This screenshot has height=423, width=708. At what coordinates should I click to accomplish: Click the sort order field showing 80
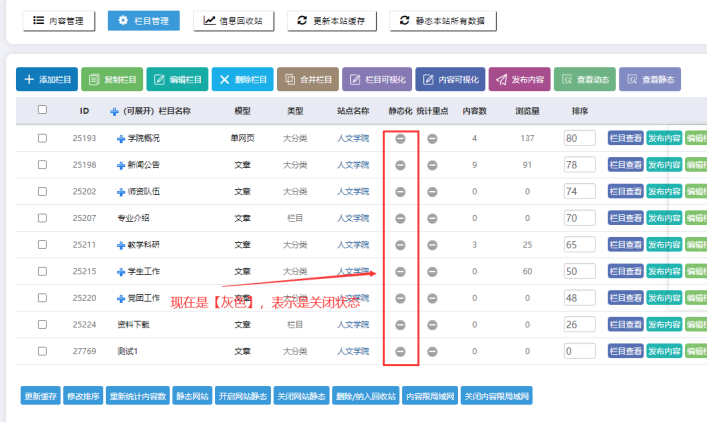tap(579, 138)
